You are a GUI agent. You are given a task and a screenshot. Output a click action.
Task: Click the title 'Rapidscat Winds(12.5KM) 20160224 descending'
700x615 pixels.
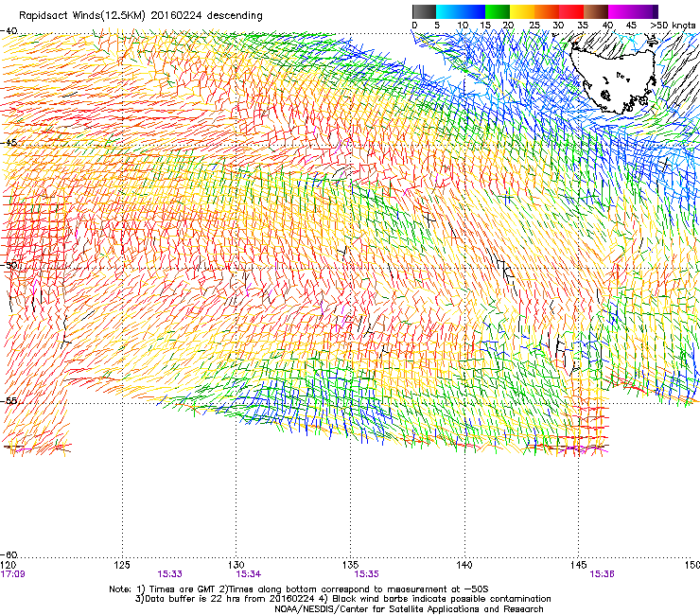click(x=141, y=16)
